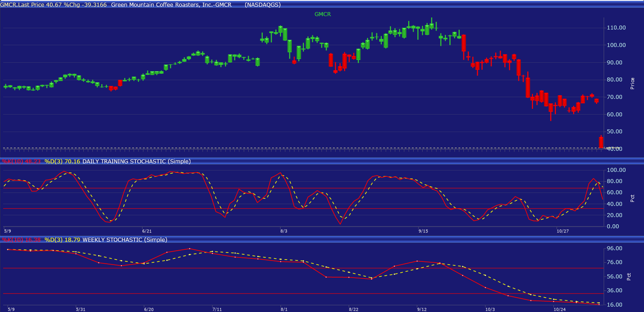Click the green GMCR chart title label

[322, 14]
